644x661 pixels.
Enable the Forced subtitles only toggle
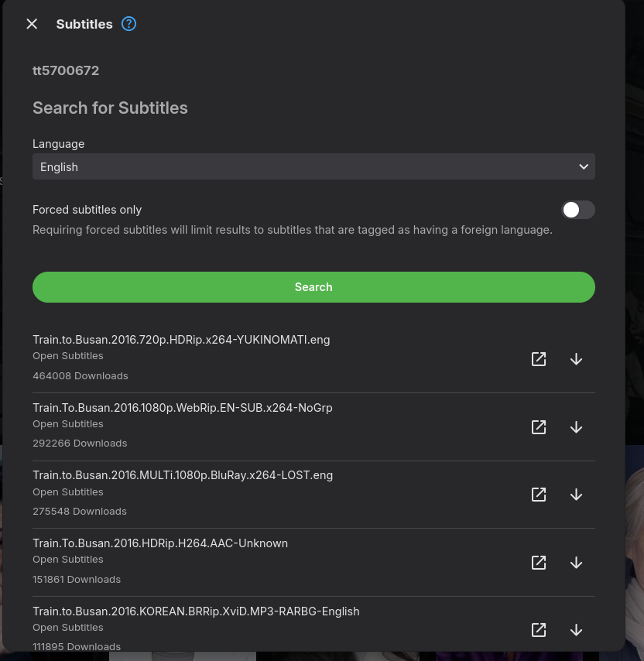click(x=577, y=210)
